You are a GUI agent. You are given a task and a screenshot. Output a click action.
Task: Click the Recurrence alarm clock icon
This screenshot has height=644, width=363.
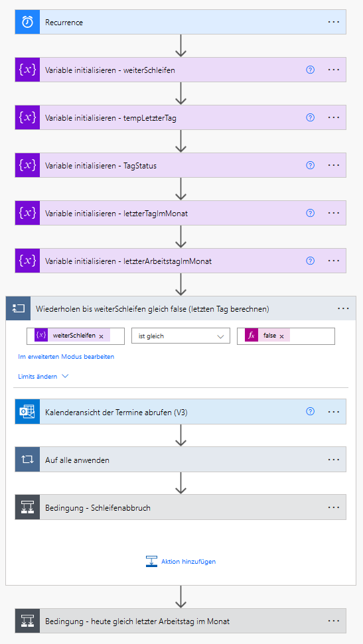tap(27, 22)
